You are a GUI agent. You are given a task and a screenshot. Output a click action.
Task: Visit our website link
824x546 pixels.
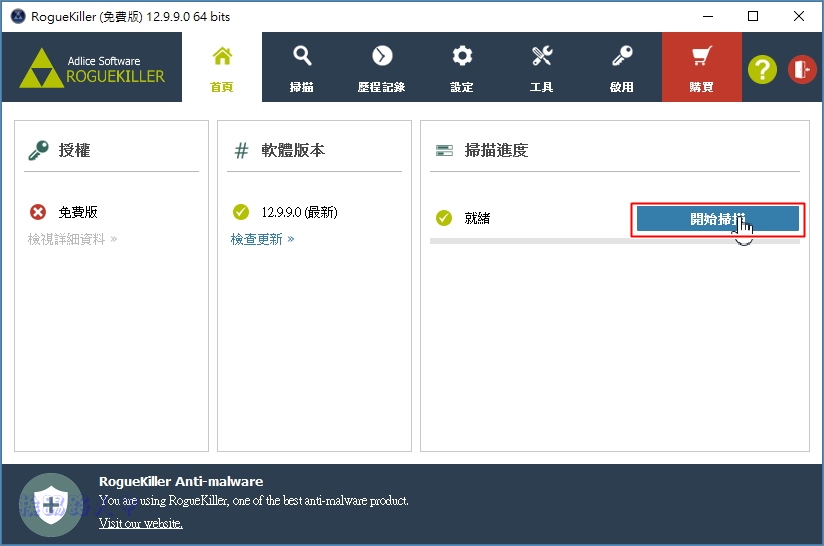coord(141,523)
